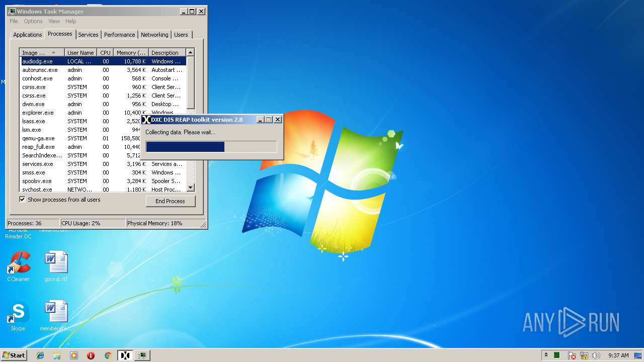The height and width of the screenshot is (362, 644).
Task: Open the File menu in Task Manager
Action: pyautogui.click(x=14, y=21)
